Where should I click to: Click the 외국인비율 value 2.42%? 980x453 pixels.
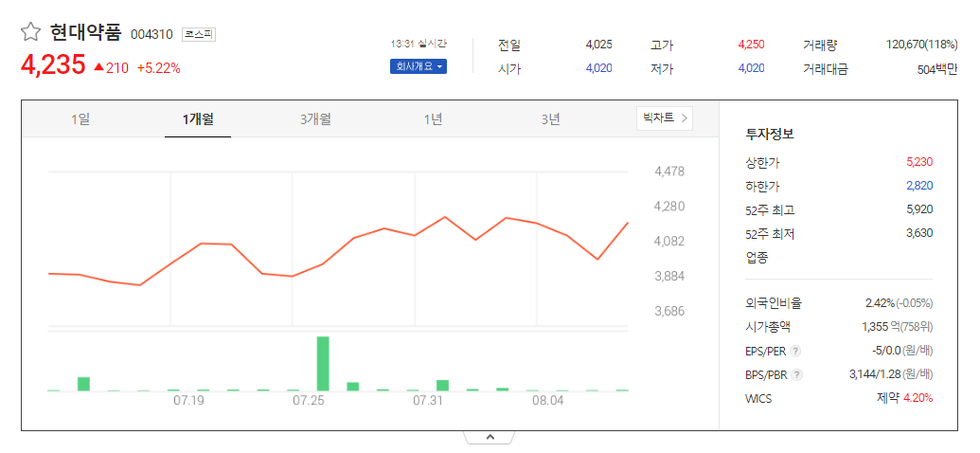click(x=879, y=303)
